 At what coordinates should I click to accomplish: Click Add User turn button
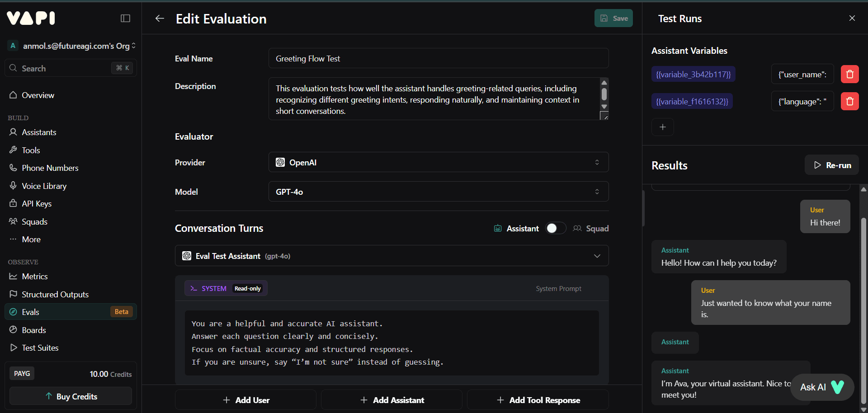[x=245, y=400]
